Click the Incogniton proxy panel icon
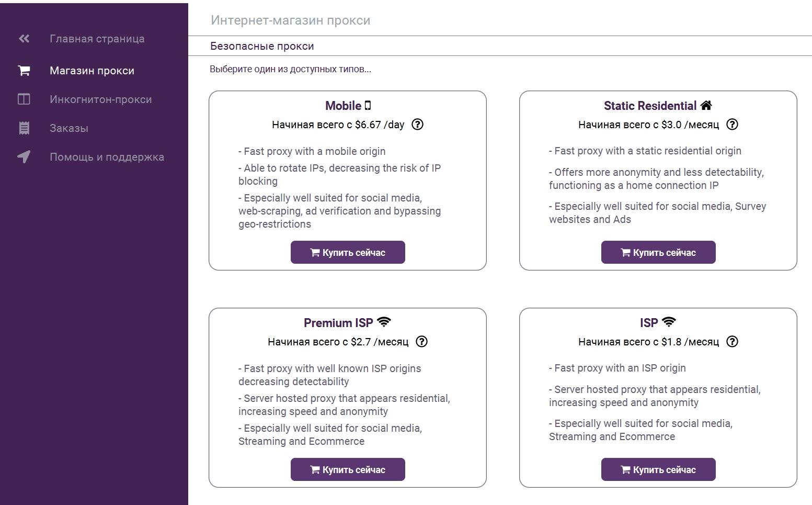Screen dimensions: 812x505 (24, 99)
